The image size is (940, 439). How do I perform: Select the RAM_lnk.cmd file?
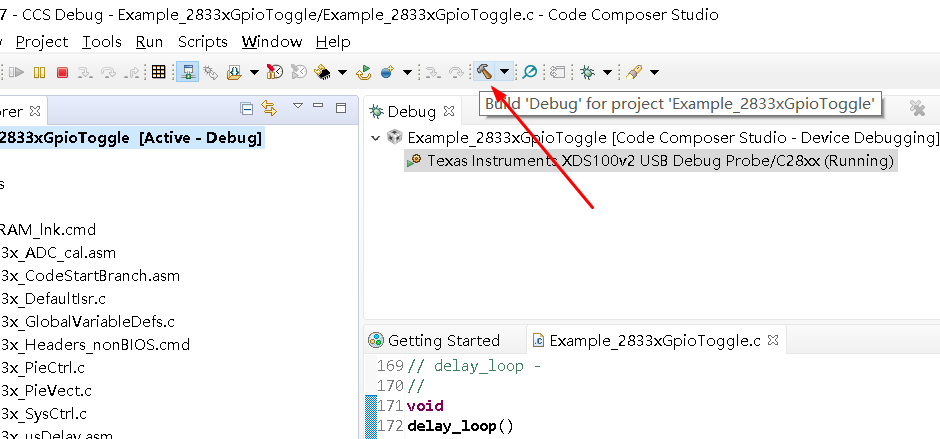pyautogui.click(x=48, y=230)
